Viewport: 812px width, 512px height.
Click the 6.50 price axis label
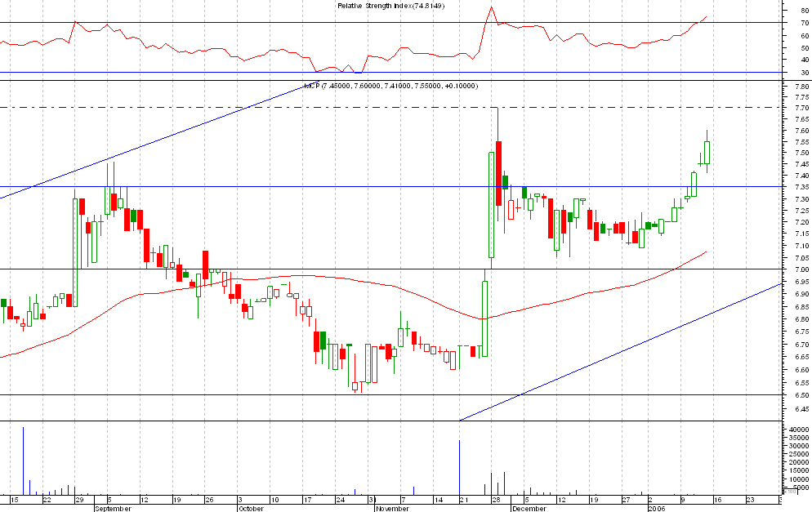801,395
